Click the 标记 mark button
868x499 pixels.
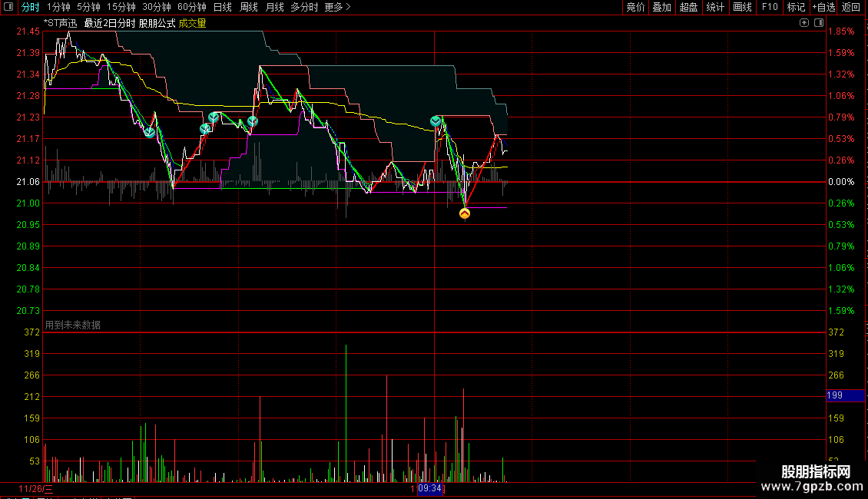pyautogui.click(x=796, y=7)
